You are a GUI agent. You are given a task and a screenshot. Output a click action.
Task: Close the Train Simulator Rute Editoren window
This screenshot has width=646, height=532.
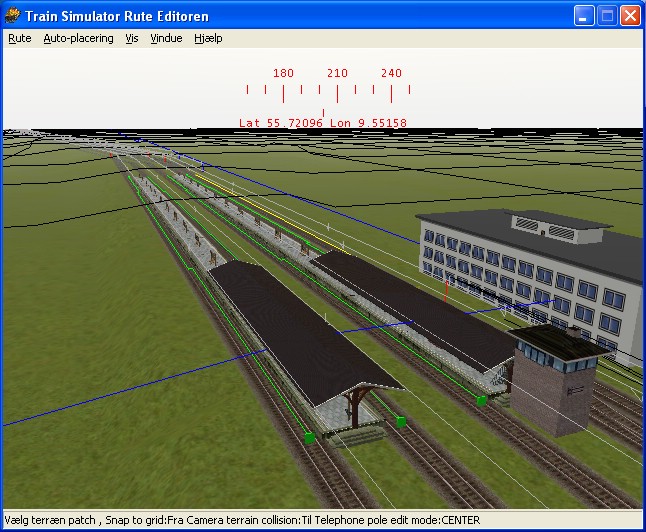click(630, 16)
